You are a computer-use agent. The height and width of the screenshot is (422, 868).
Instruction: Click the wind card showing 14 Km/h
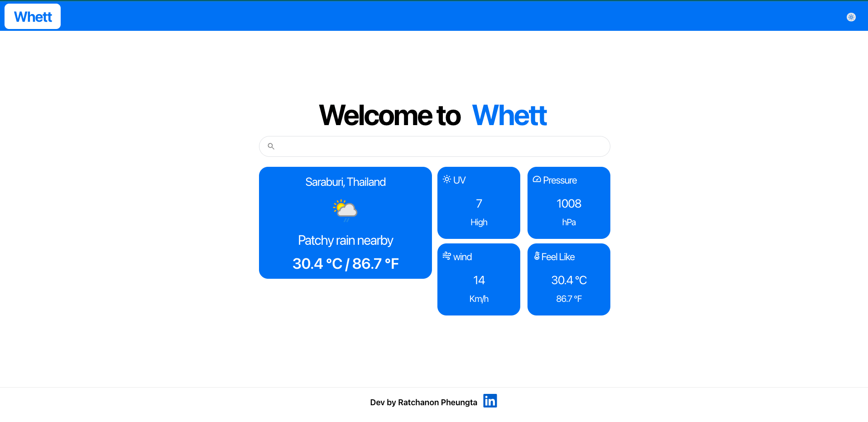479,279
